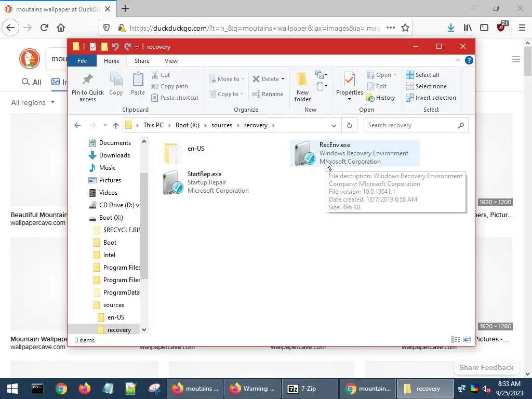Open Explorer Help icon

click(x=469, y=60)
